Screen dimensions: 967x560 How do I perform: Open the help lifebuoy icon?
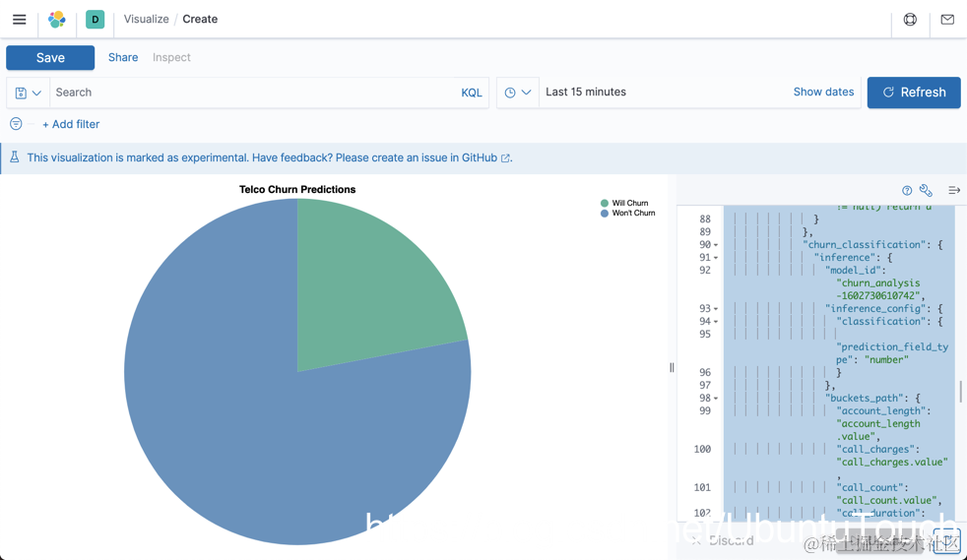(910, 19)
